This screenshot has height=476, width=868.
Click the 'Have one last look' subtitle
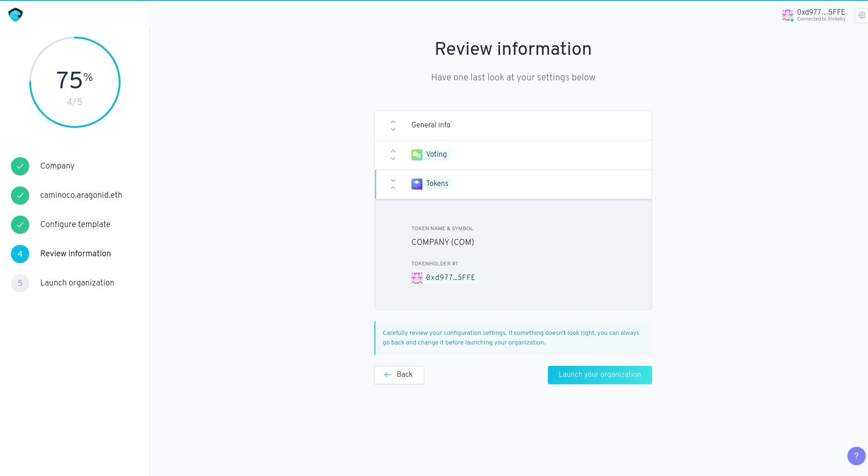[513, 78]
